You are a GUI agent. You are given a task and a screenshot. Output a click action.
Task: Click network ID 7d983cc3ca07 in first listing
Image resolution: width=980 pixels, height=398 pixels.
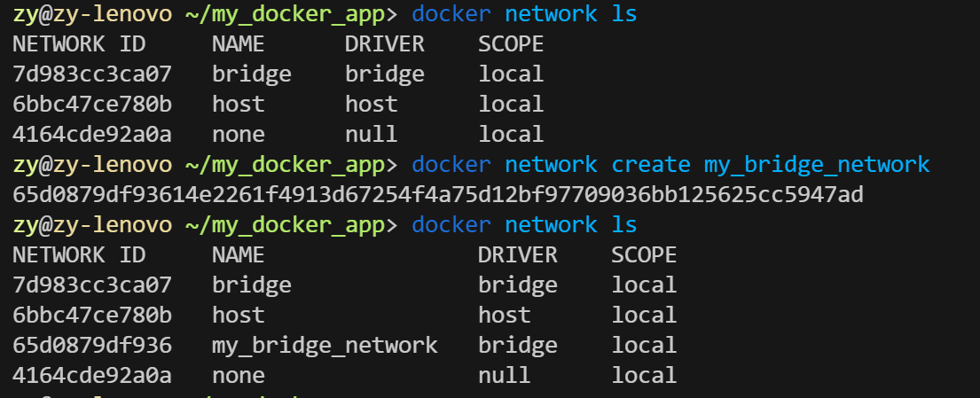point(92,74)
